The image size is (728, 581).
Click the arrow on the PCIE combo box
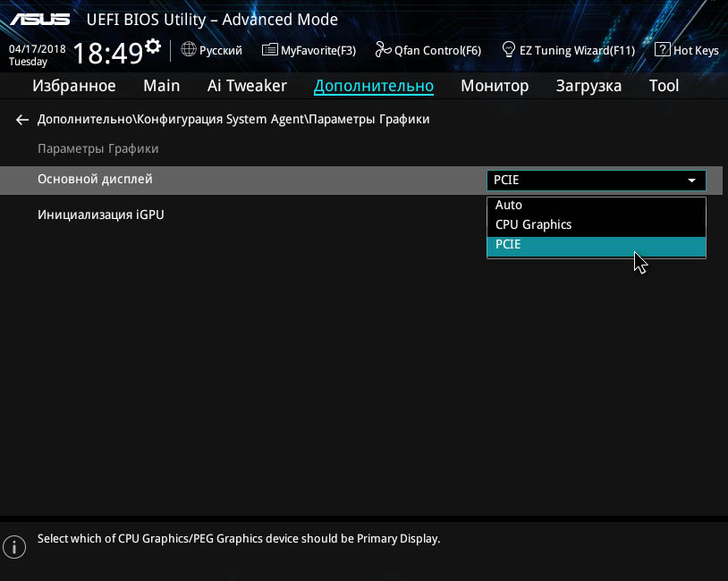point(692,181)
